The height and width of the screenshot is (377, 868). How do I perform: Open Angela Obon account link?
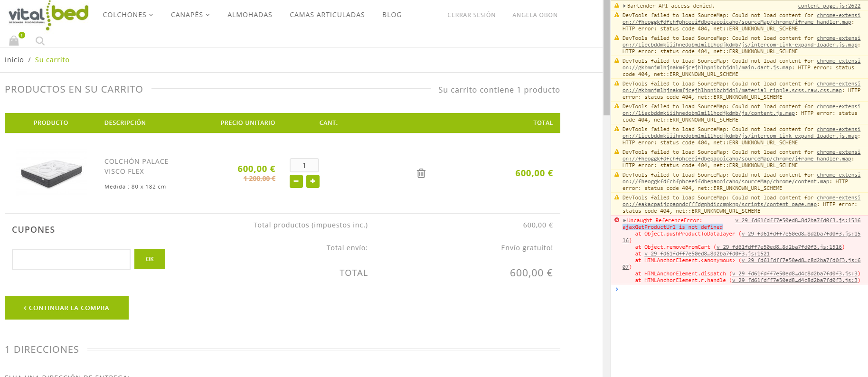click(x=535, y=15)
